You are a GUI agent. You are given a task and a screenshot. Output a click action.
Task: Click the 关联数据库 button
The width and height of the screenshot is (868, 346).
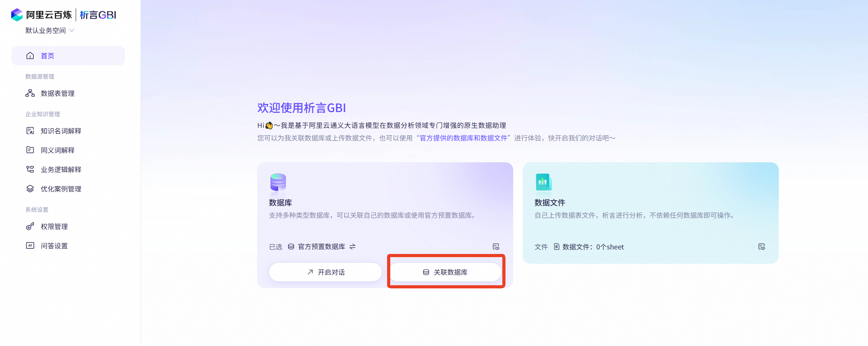coord(445,272)
